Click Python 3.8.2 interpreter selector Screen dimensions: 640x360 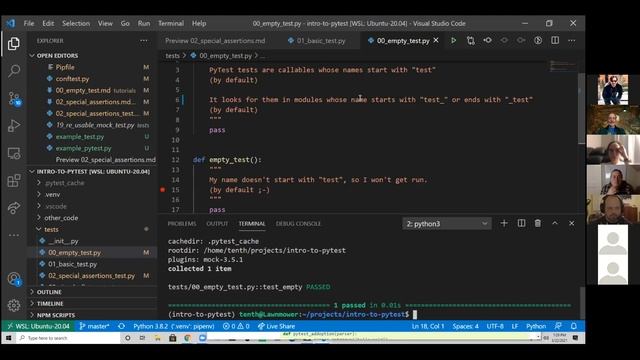click(174, 326)
